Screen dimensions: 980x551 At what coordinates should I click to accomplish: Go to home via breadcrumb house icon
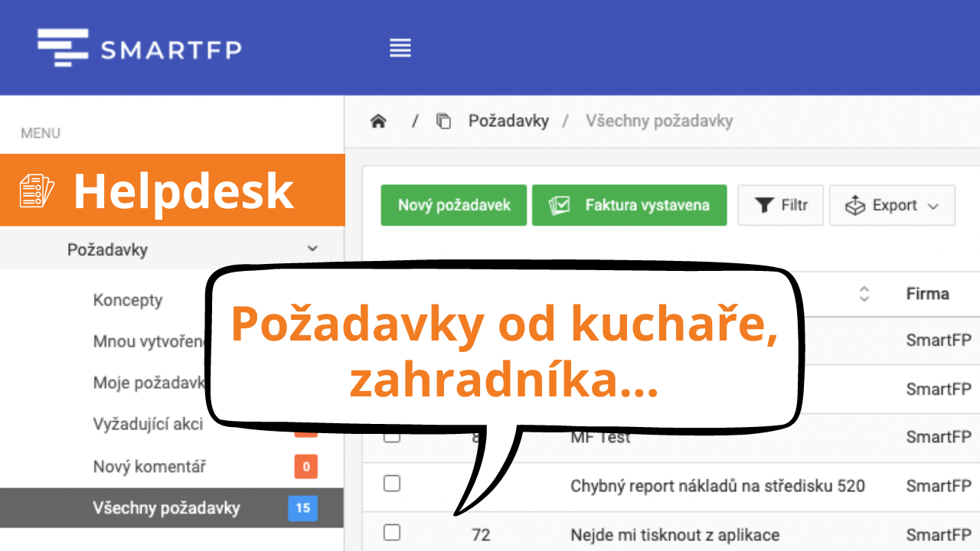tap(378, 121)
